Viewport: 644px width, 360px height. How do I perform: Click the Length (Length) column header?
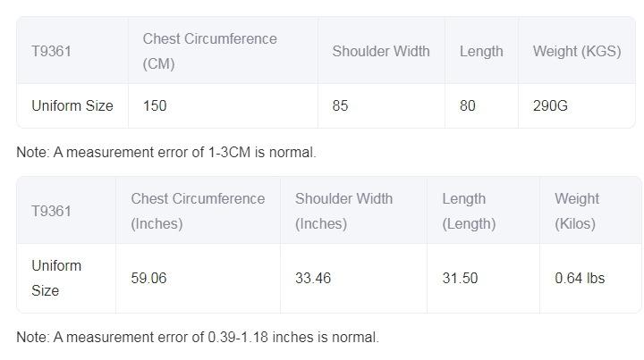pos(469,211)
